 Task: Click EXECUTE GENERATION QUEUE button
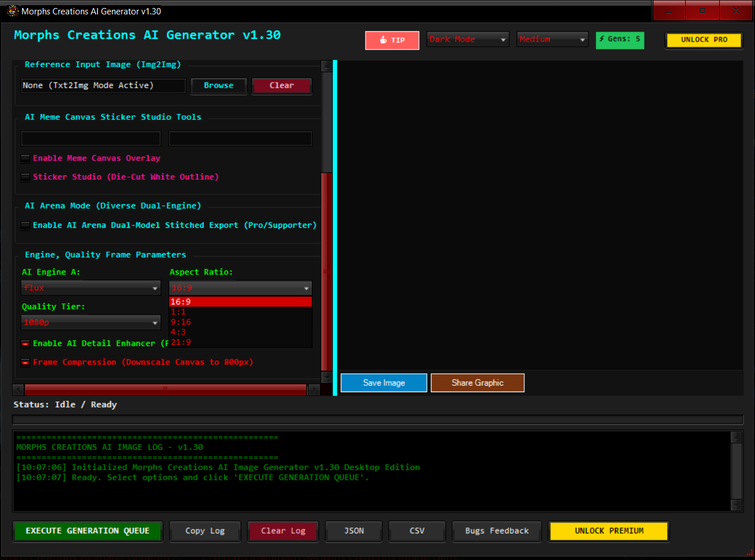click(x=88, y=531)
